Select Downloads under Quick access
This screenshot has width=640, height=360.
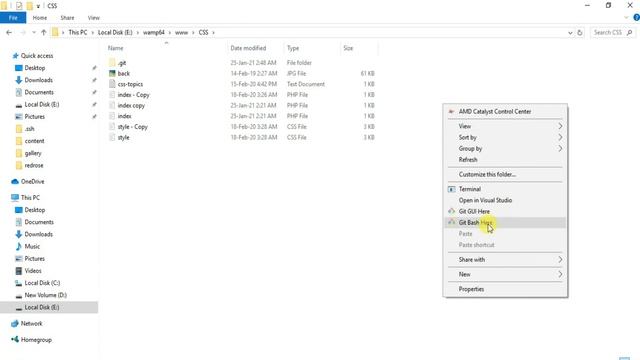pos(38,80)
